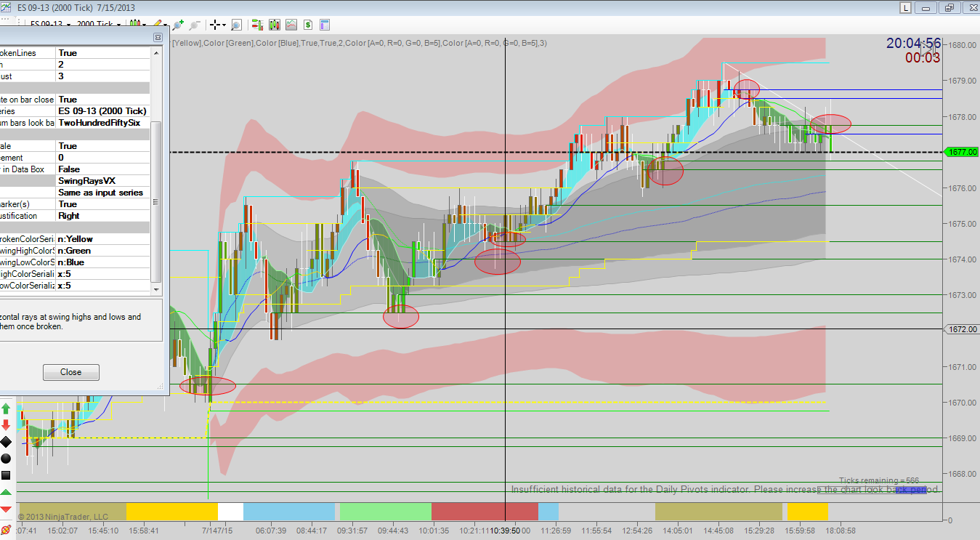Click the value 2 in property grid
Viewport: 980px width, 540px height.
point(102,65)
